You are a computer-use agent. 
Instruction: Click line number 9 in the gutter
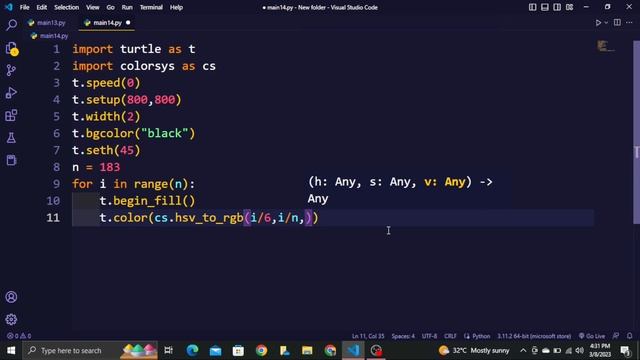click(x=56, y=184)
